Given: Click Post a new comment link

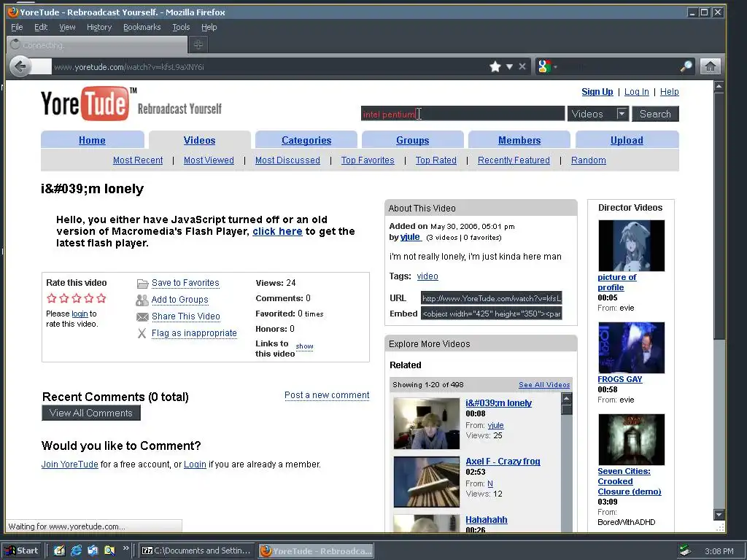Looking at the screenshot, I should [327, 395].
